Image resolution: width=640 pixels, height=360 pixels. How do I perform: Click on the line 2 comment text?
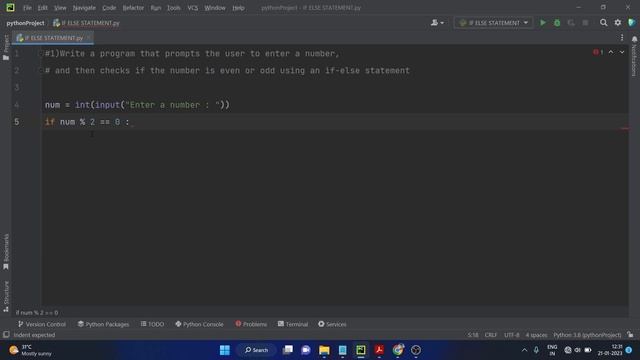[x=227, y=71]
